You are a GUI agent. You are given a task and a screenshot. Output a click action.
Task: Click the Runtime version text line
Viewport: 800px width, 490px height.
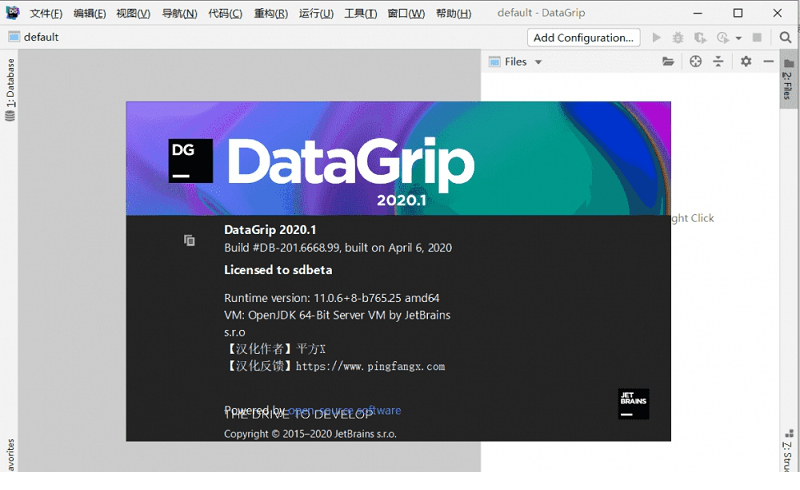click(332, 298)
